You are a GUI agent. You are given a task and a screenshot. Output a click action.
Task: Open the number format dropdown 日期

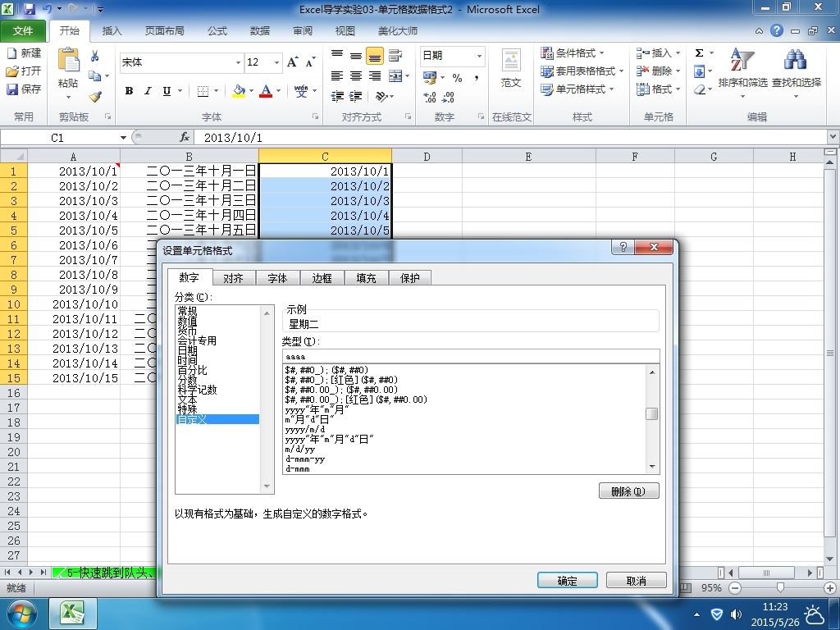pyautogui.click(x=479, y=56)
